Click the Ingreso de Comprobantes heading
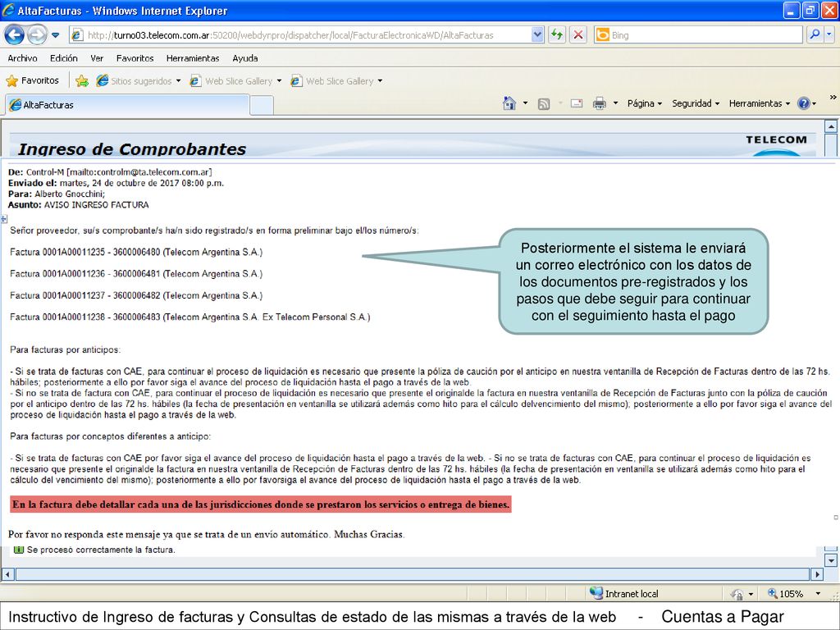840x630 pixels. click(x=132, y=148)
